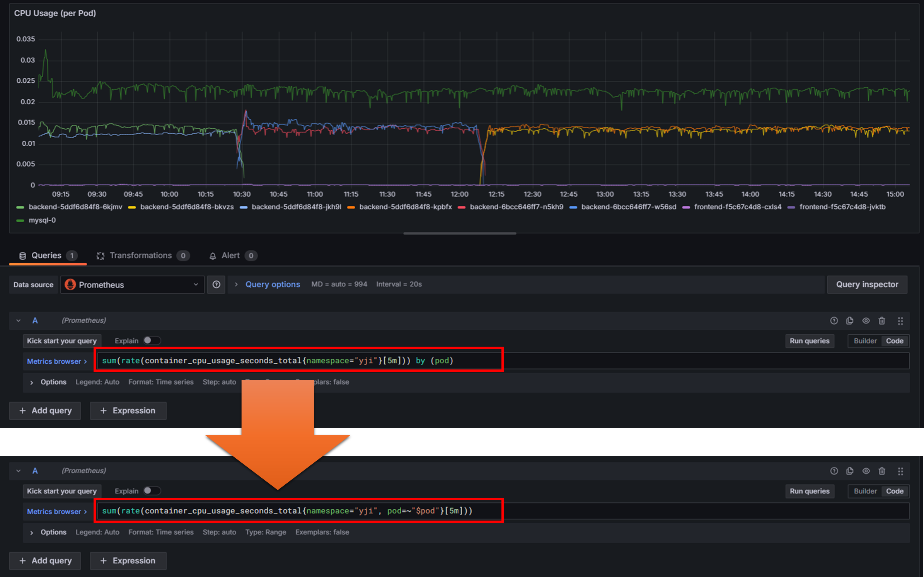Click the drag handle on the top query row
Image resolution: width=924 pixels, height=577 pixels.
(x=900, y=321)
